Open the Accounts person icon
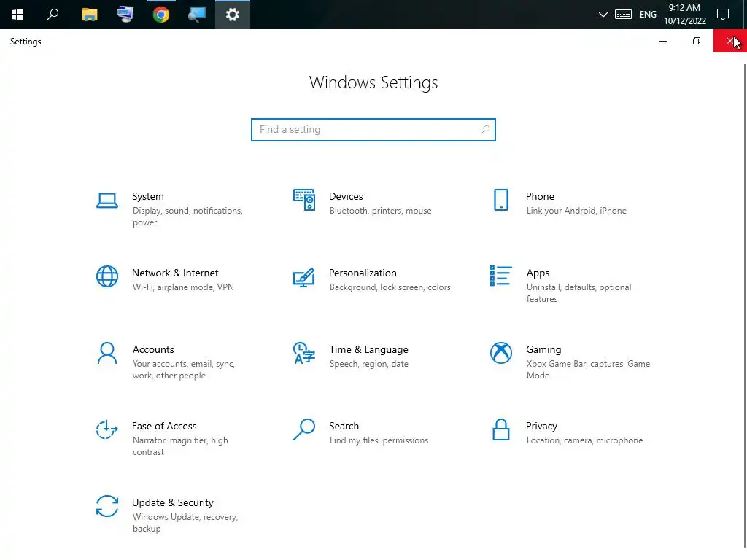The image size is (747, 560). tap(107, 354)
